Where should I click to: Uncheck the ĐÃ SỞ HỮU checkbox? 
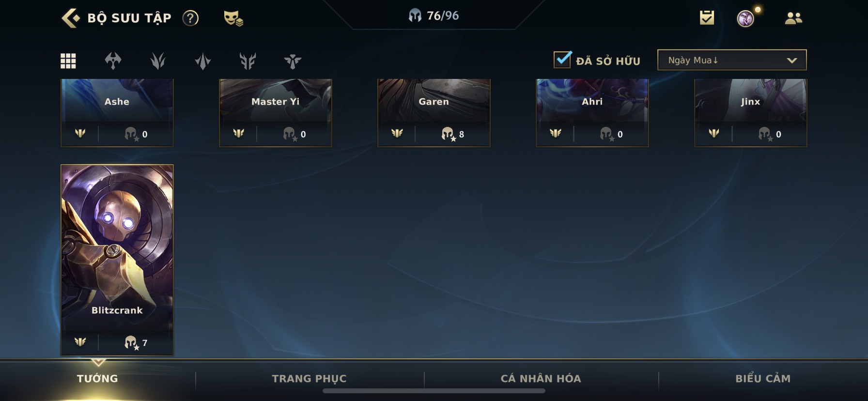562,60
